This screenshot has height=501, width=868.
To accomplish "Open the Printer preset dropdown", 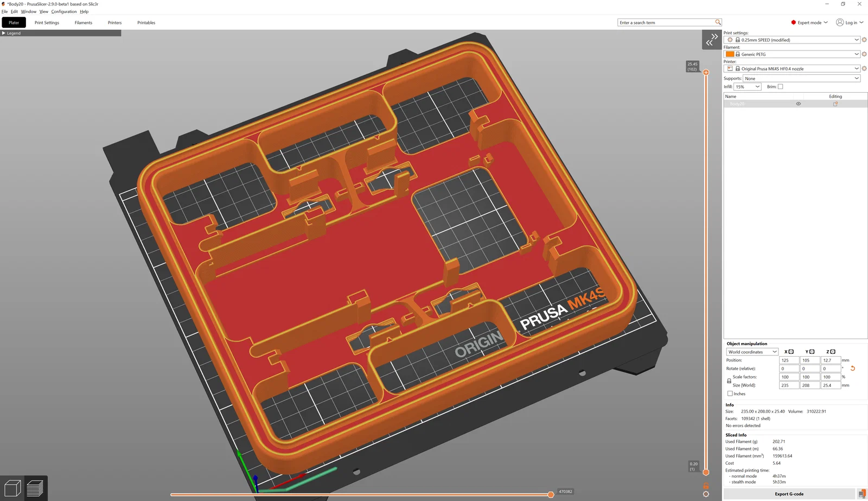I will click(x=857, y=68).
